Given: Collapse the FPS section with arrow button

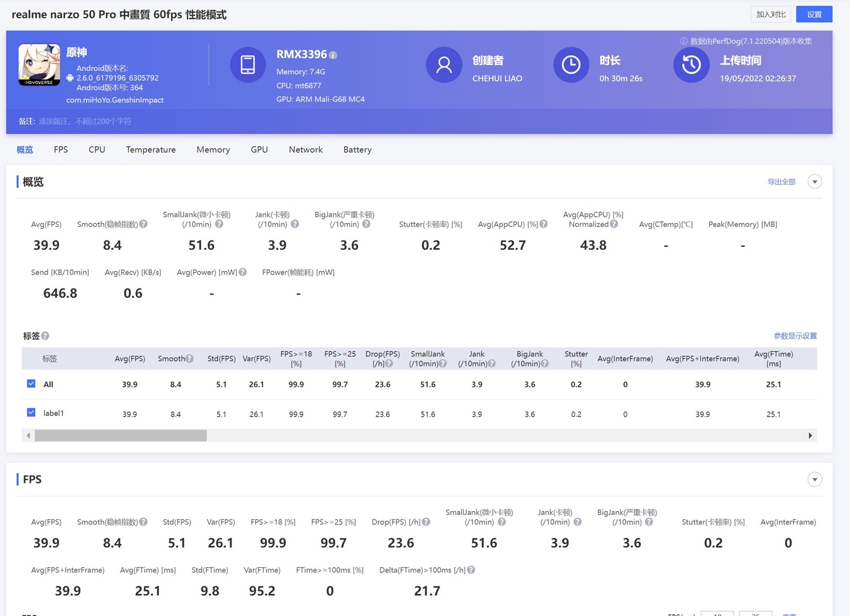Looking at the screenshot, I should coord(814,480).
